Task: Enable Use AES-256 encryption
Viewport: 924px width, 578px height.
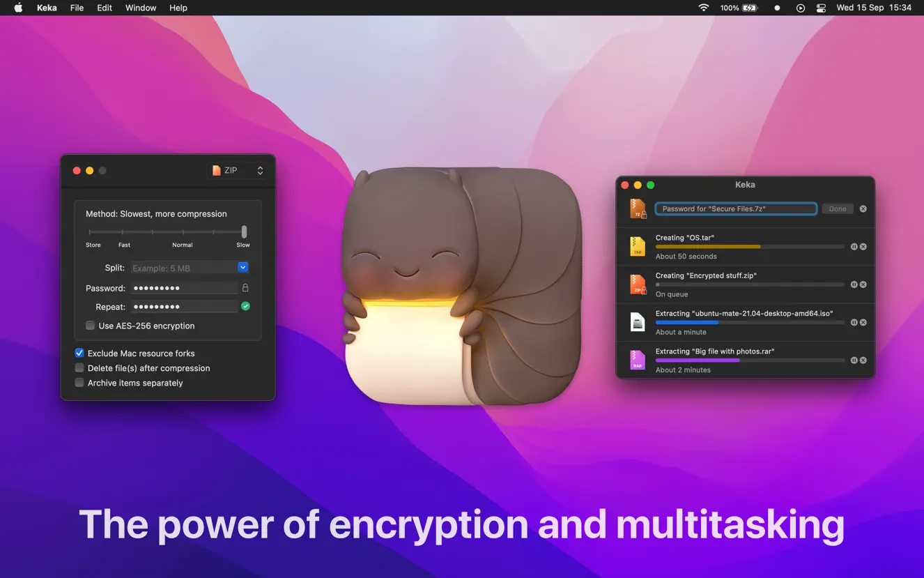Action: 90,325
